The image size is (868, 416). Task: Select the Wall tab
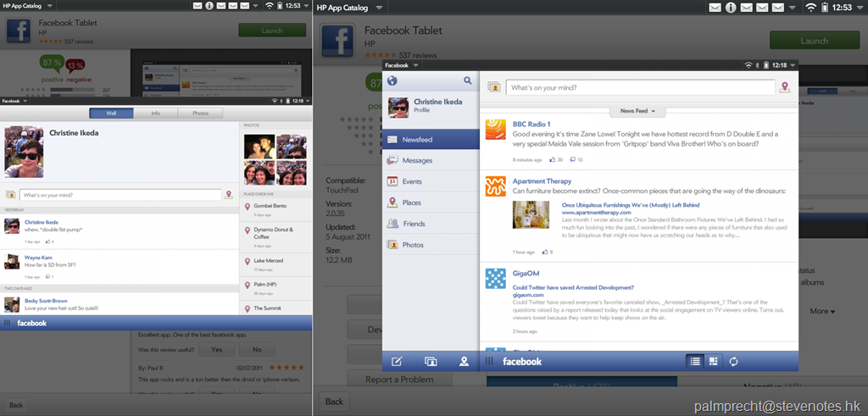click(x=111, y=114)
